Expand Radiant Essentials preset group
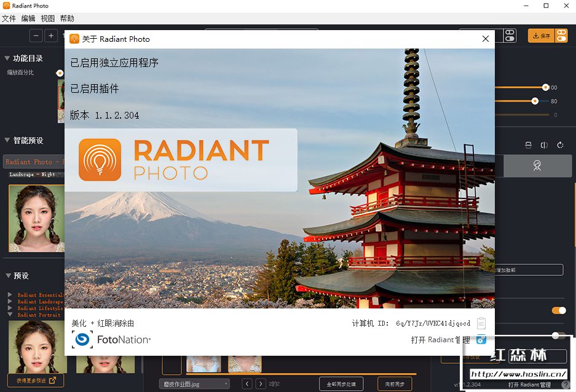The width and height of the screenshot is (576, 392). click(x=10, y=294)
